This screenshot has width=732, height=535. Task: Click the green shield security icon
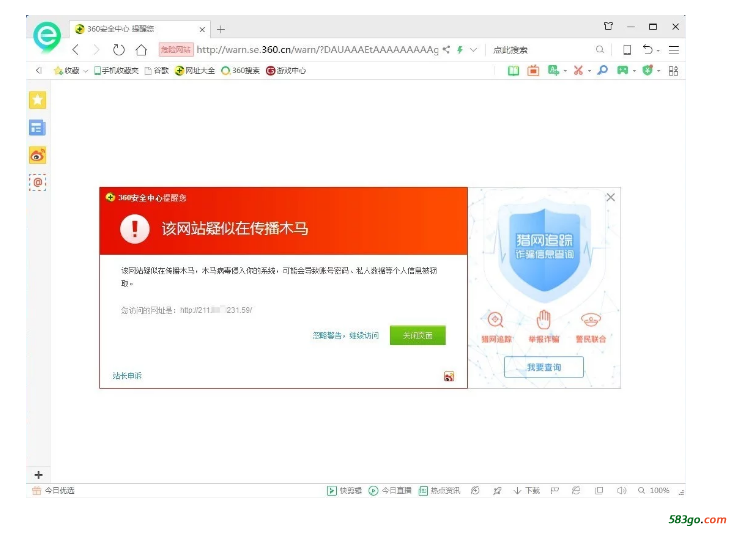point(648,70)
